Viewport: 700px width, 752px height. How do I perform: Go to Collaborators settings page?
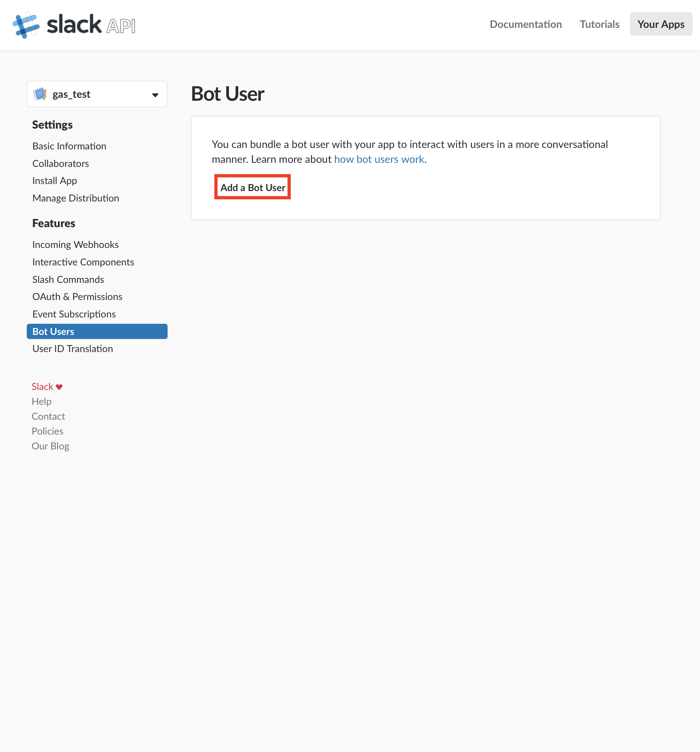(x=61, y=164)
